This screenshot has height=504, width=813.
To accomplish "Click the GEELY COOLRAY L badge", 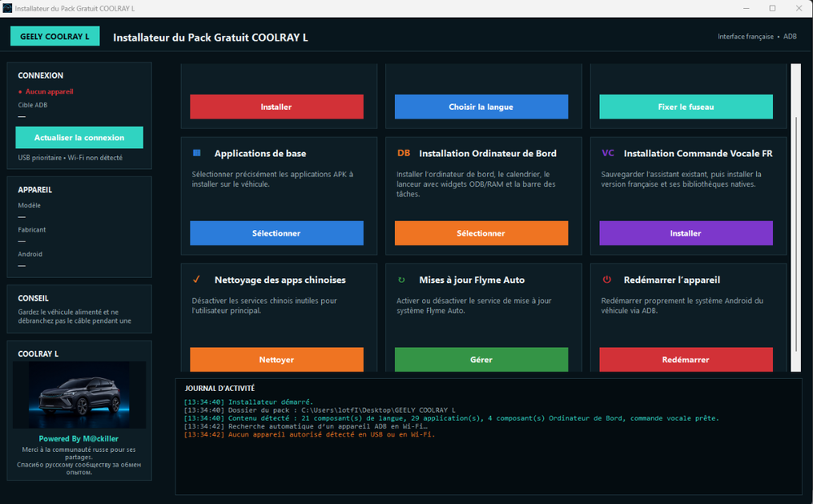I will pos(55,37).
